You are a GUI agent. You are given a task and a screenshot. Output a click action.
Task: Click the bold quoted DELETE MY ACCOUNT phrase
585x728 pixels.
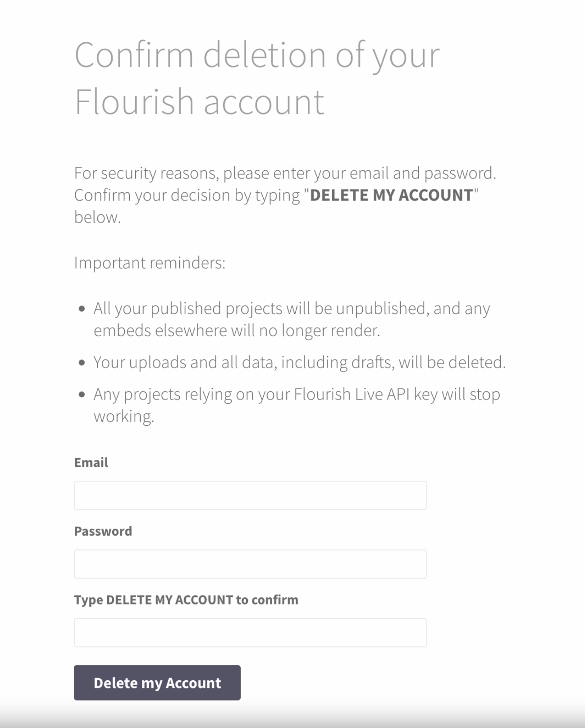point(391,195)
